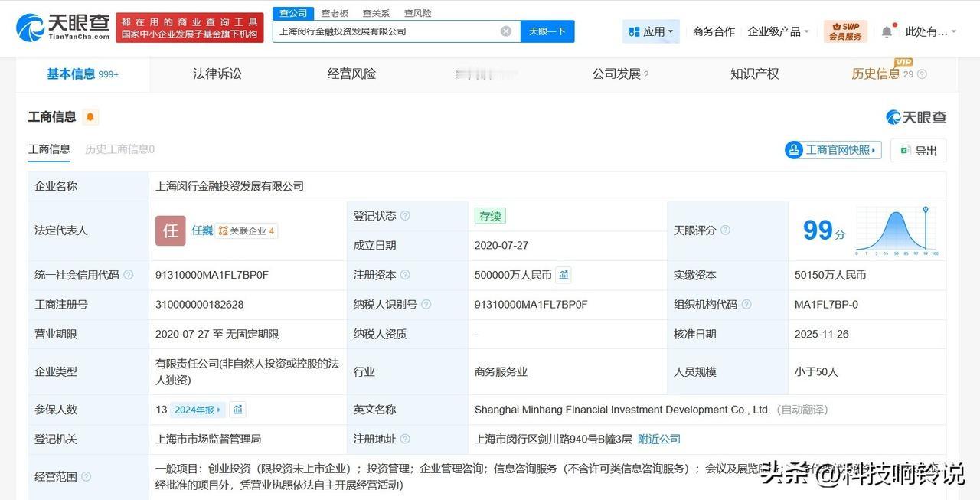The image size is (980, 500).
Task: Click the 导出 export button
Action: click(919, 150)
